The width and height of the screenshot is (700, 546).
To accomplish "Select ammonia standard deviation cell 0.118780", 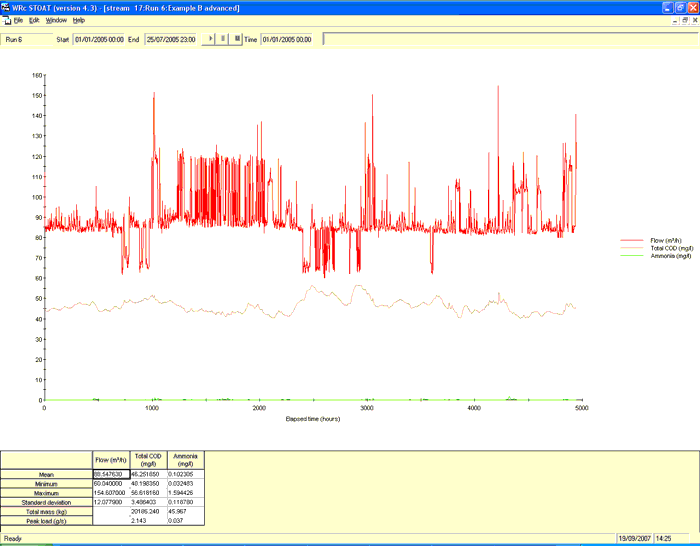I will tap(186, 502).
